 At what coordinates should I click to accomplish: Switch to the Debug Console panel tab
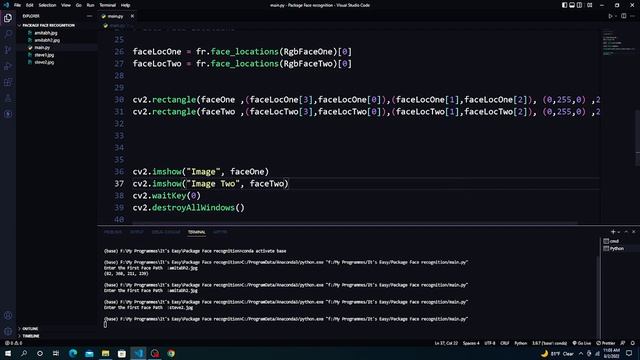click(166, 232)
